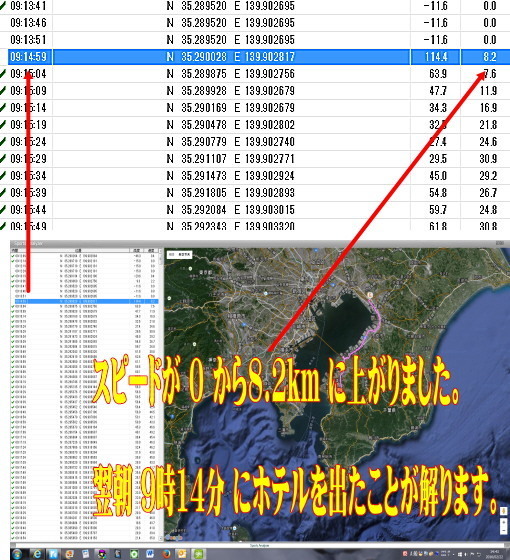The width and height of the screenshot is (510, 560).
Task: Click the Google logo on the map
Action: (x=174, y=537)
